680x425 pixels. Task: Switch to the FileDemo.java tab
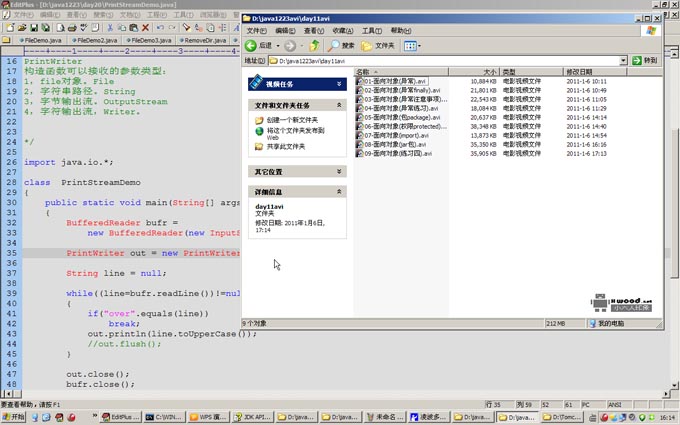pos(41,40)
